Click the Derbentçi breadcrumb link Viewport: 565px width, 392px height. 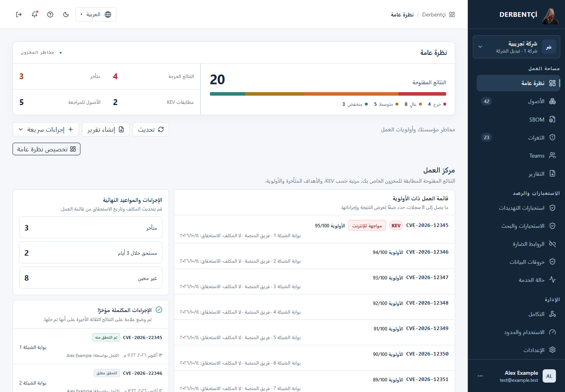tap(434, 15)
